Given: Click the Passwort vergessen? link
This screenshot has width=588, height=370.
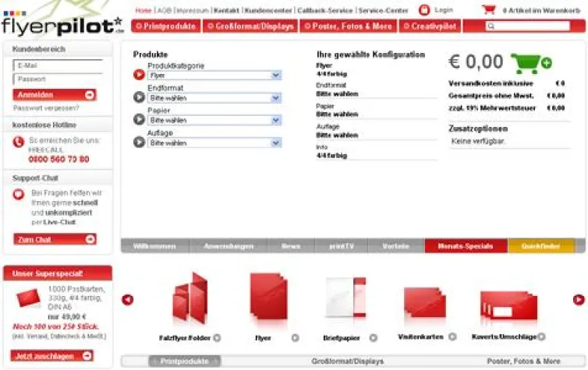Looking at the screenshot, I should 46,108.
